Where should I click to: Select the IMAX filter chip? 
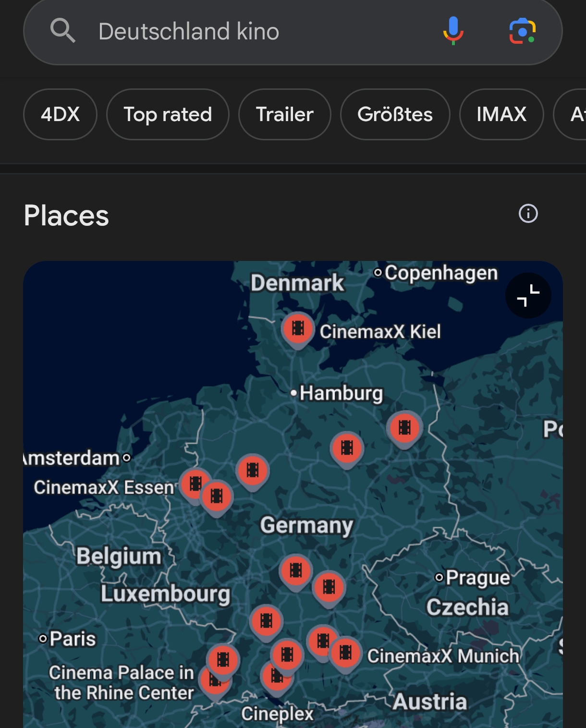point(501,114)
